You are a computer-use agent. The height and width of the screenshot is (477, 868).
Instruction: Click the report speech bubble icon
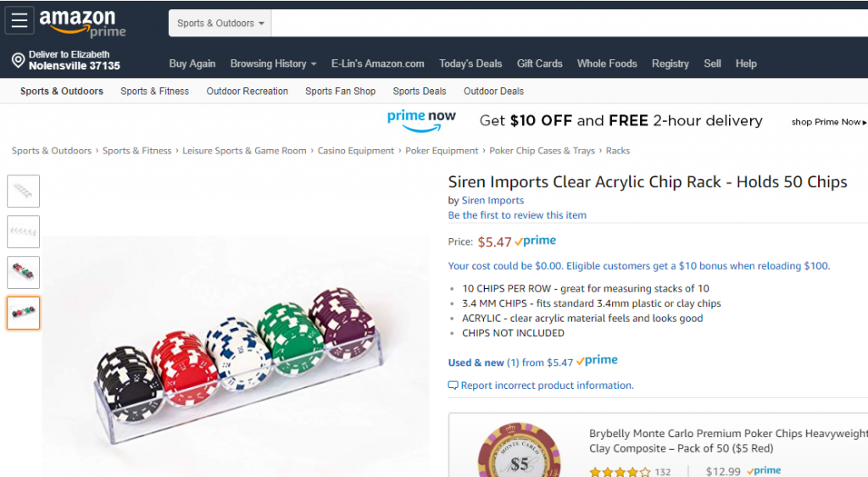click(x=453, y=385)
